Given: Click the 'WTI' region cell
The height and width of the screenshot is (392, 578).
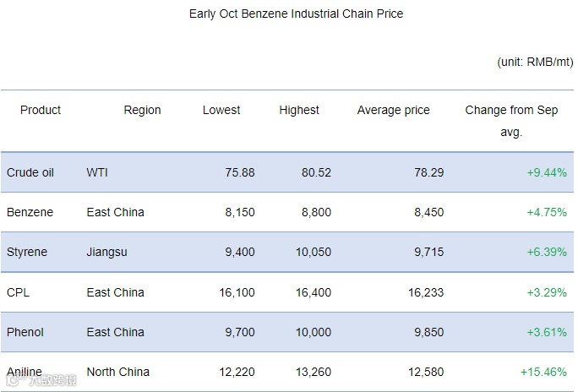Looking at the screenshot, I should pyautogui.click(x=97, y=172).
